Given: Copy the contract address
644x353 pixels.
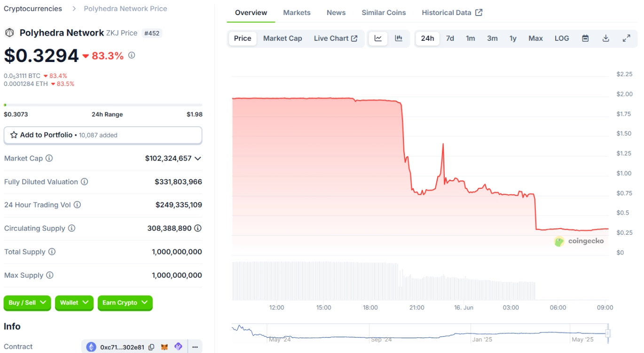Looking at the screenshot, I should [151, 347].
